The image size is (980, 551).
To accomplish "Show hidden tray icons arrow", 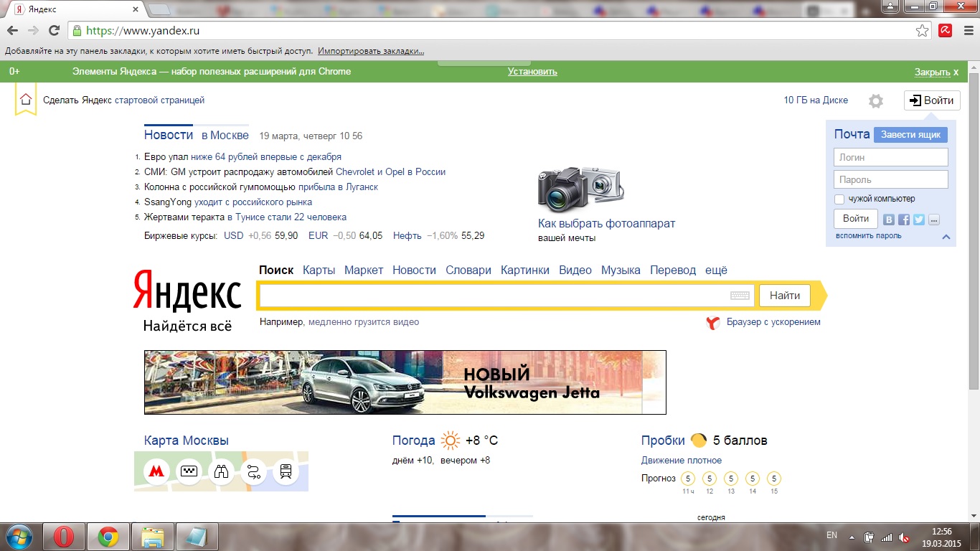I will (x=852, y=537).
